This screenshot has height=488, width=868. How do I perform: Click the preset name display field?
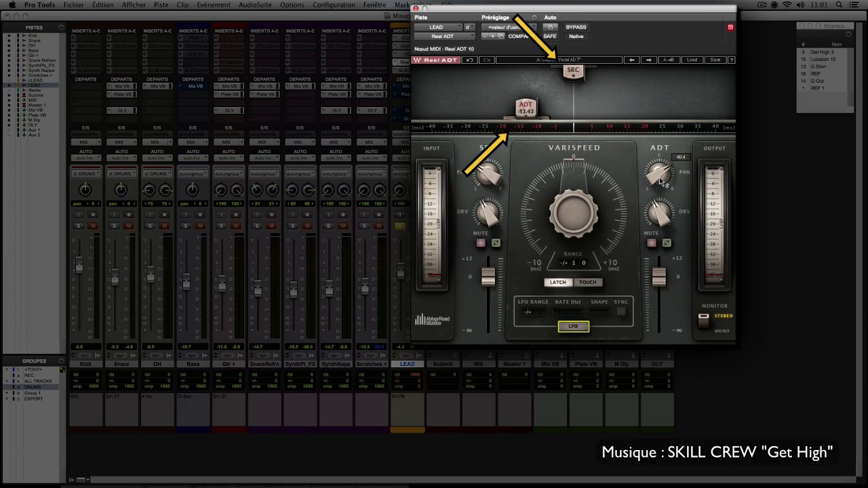point(559,60)
